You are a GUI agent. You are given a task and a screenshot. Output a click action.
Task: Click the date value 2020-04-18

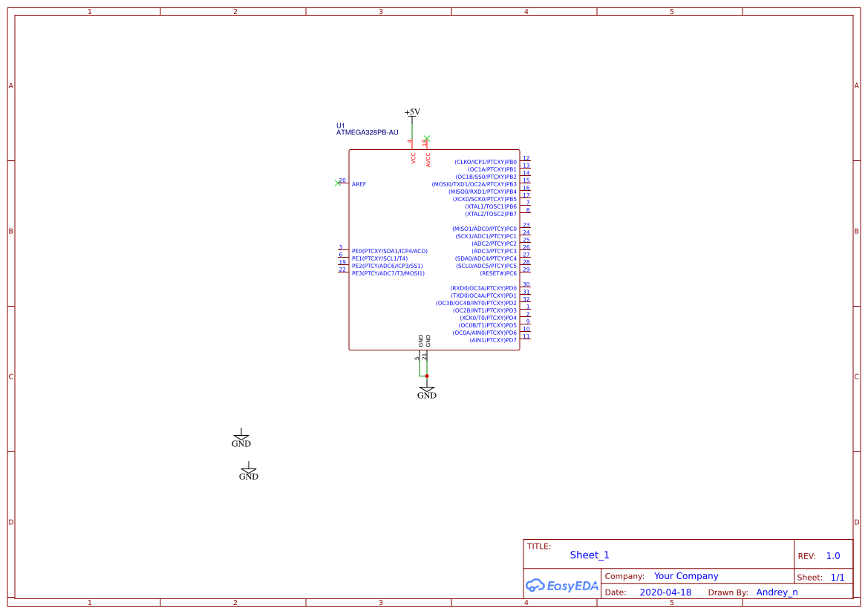pyautogui.click(x=665, y=592)
